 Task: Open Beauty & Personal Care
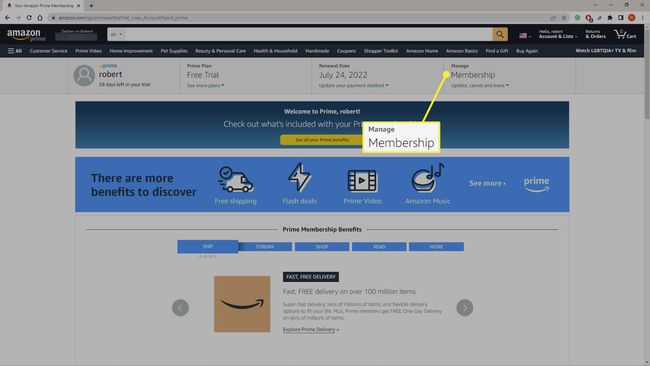(221, 51)
